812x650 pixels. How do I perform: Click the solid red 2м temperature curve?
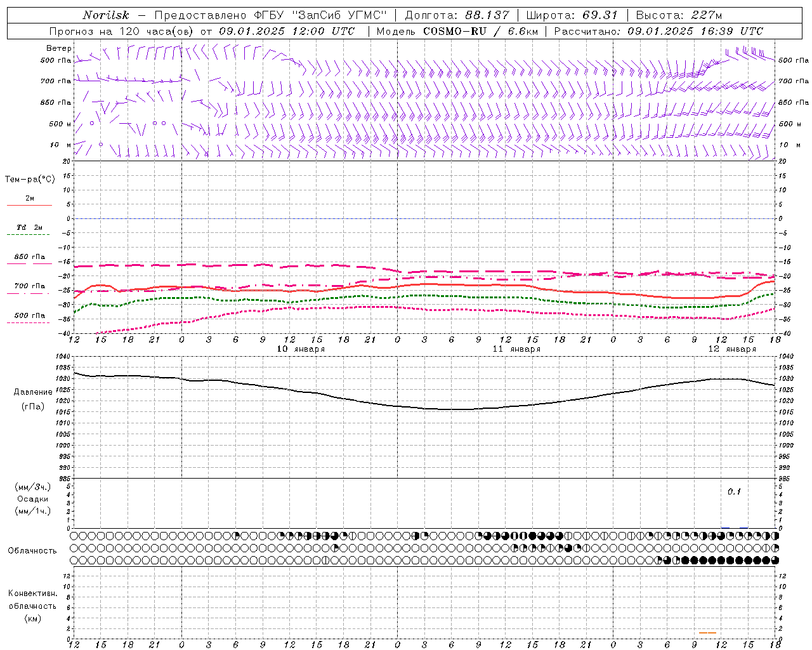425,285
